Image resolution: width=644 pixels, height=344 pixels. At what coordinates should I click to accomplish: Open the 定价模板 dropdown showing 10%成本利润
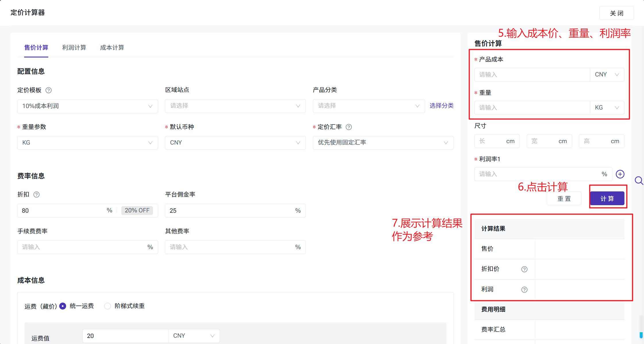coord(87,106)
